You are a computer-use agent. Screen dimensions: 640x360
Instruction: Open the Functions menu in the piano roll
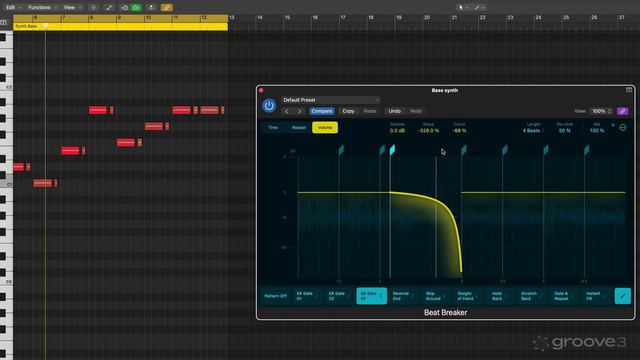coord(42,7)
